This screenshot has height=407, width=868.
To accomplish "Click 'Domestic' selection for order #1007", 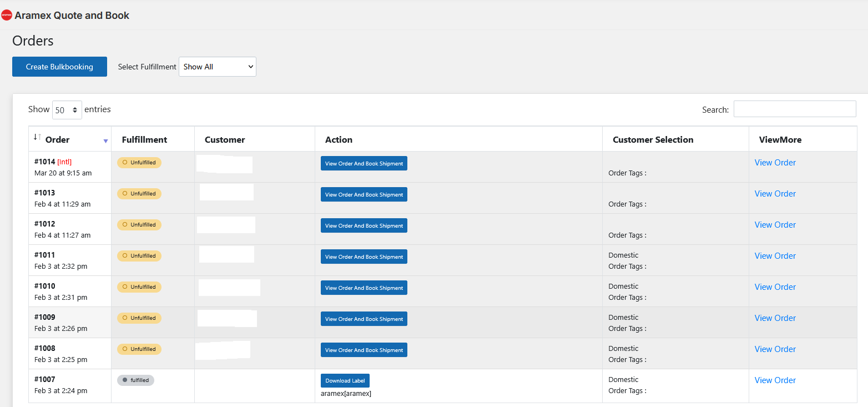I will click(623, 380).
